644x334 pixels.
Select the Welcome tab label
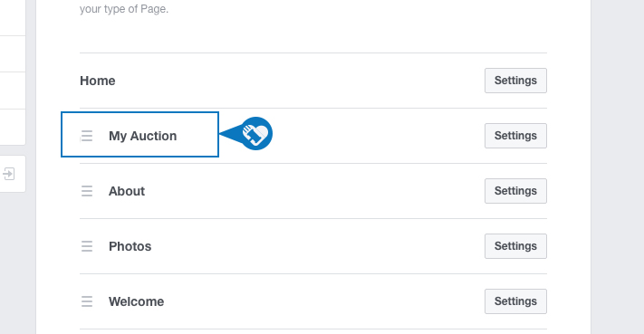point(137,301)
